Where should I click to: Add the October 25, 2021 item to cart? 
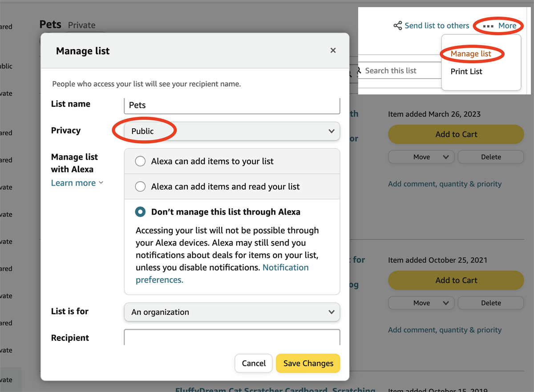456,280
